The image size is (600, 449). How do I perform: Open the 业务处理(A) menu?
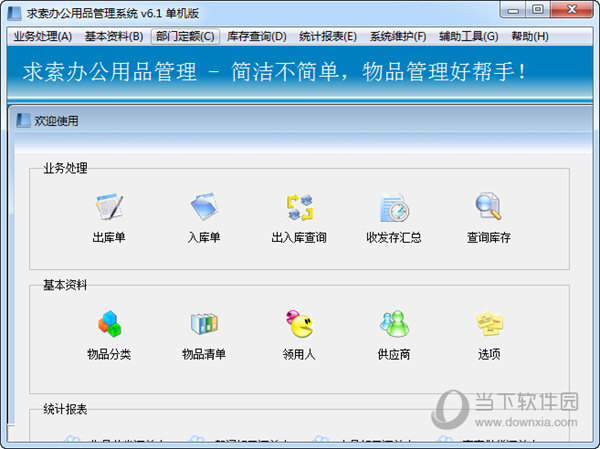tap(42, 37)
